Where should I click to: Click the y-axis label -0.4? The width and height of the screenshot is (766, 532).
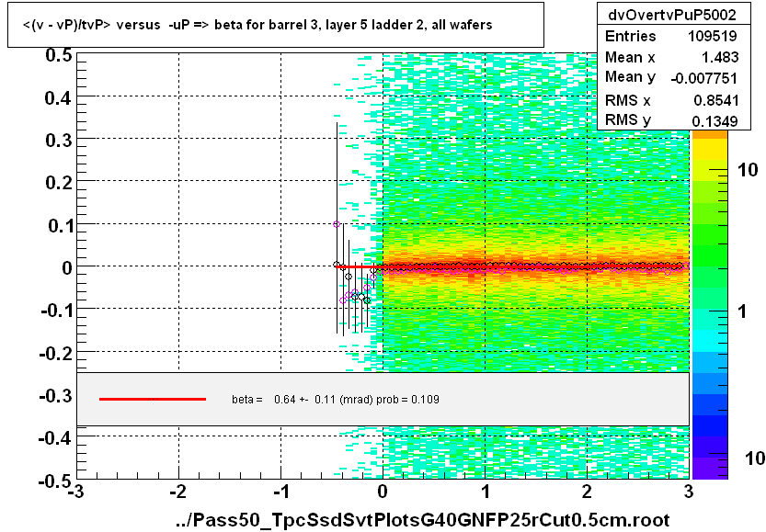click(x=56, y=438)
